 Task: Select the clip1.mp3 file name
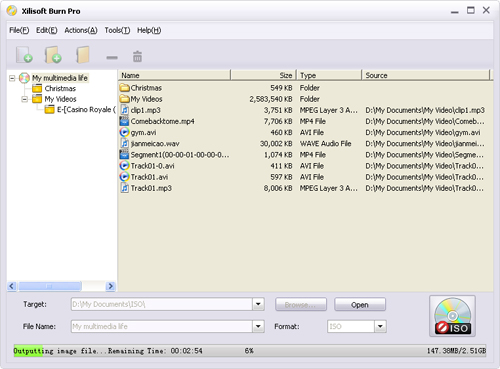coord(146,110)
